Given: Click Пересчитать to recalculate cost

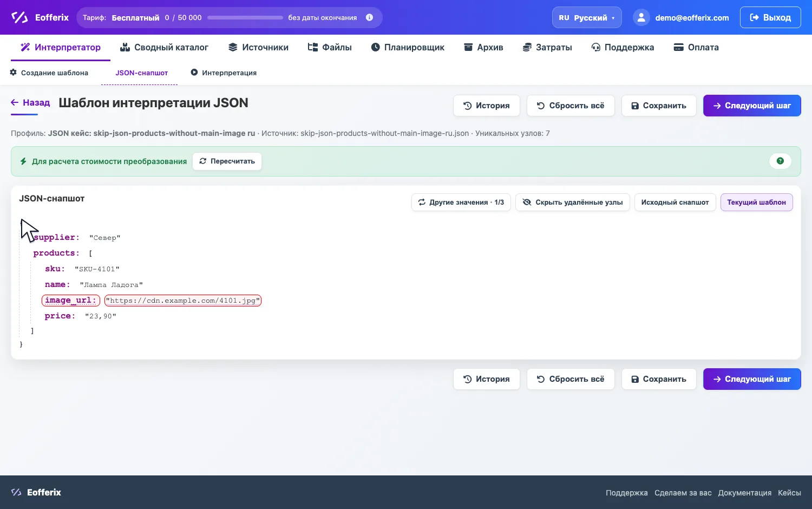Looking at the screenshot, I should tap(227, 161).
